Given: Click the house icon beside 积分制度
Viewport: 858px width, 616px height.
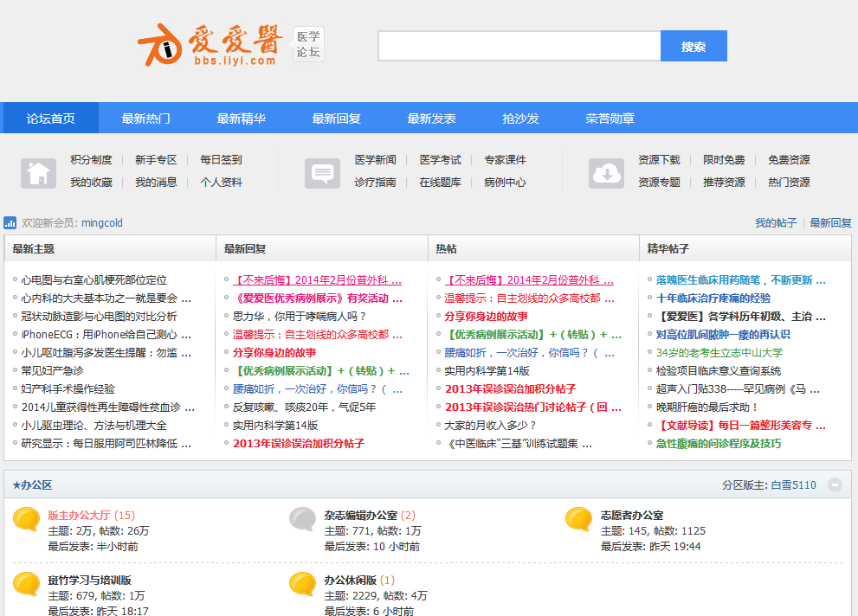Looking at the screenshot, I should point(38,173).
